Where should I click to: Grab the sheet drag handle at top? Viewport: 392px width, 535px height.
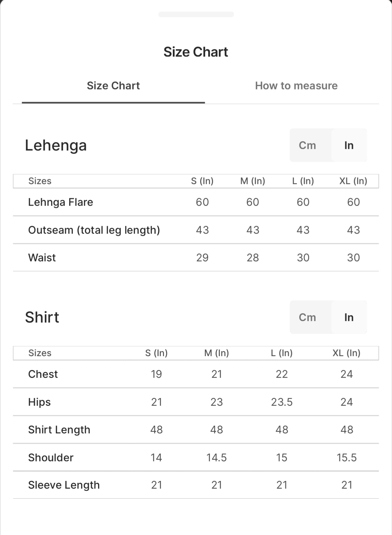click(196, 14)
